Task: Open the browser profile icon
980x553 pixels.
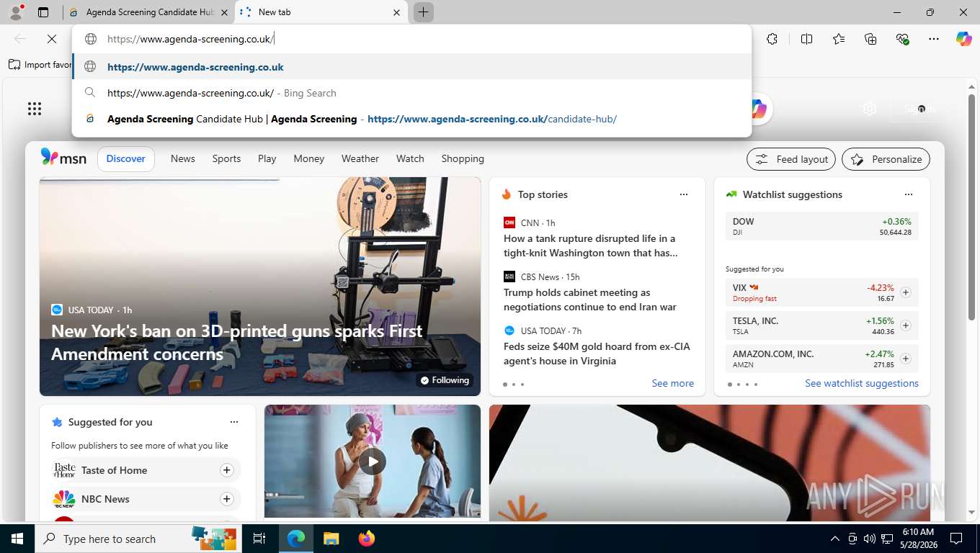Action: click(x=15, y=12)
